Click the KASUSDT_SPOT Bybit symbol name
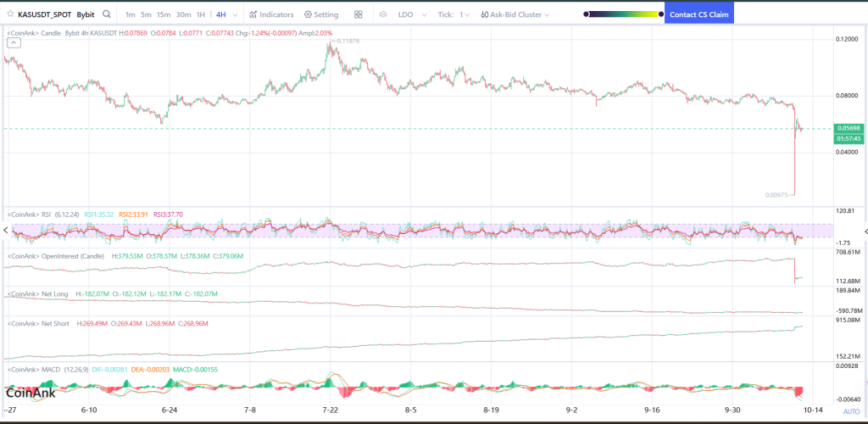The height and width of the screenshot is (424, 868). pos(56,14)
